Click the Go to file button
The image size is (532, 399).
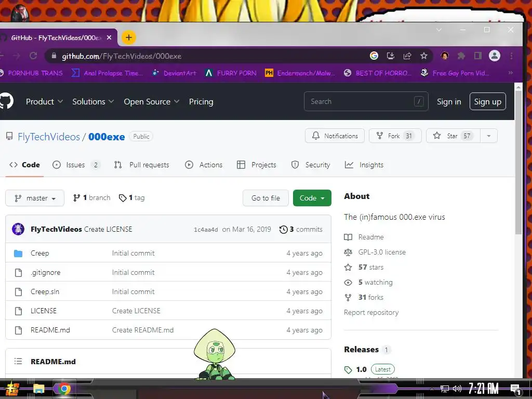[x=265, y=198]
